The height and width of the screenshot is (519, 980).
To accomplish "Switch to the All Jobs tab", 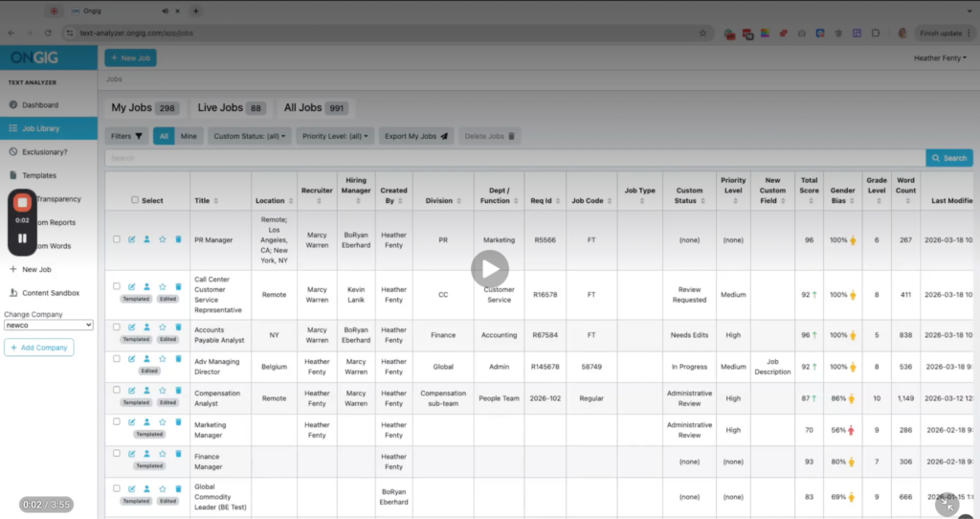I will coord(315,108).
